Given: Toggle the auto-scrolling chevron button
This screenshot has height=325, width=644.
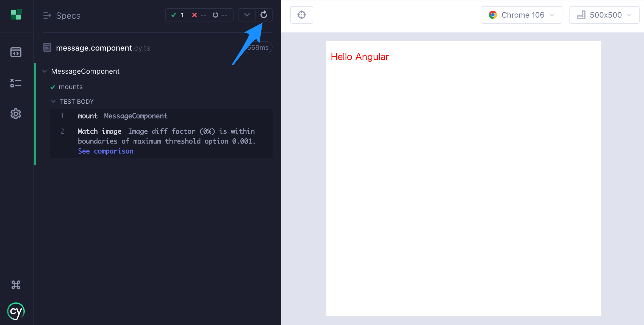Looking at the screenshot, I should (247, 15).
